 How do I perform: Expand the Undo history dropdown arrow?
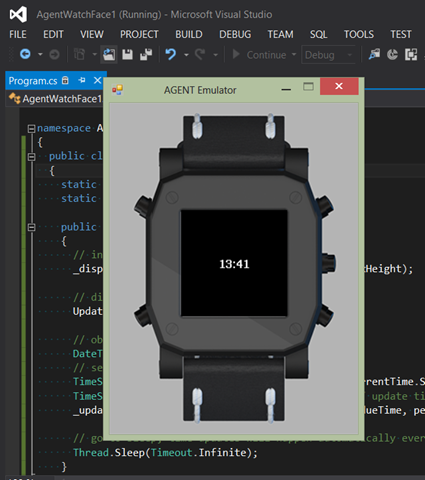[x=186, y=55]
